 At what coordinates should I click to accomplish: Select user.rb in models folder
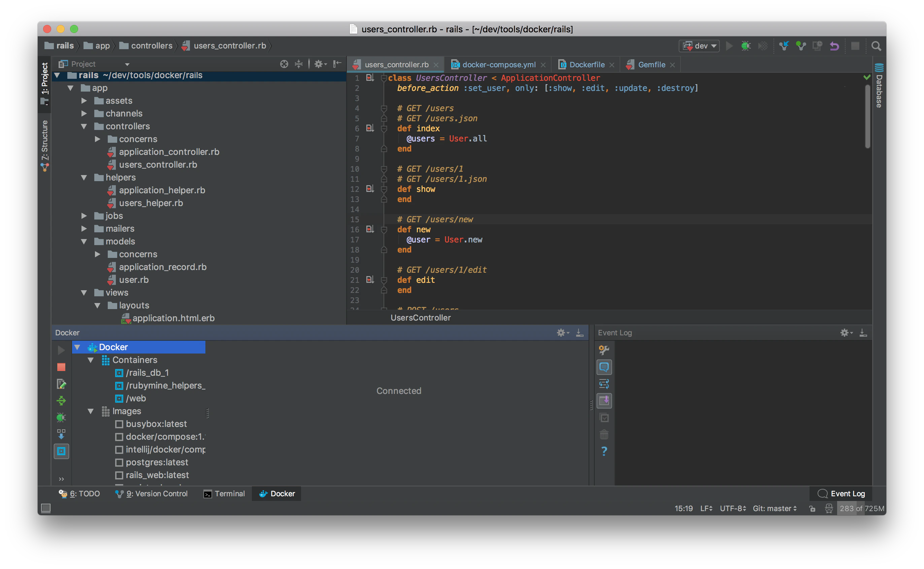[x=128, y=280]
